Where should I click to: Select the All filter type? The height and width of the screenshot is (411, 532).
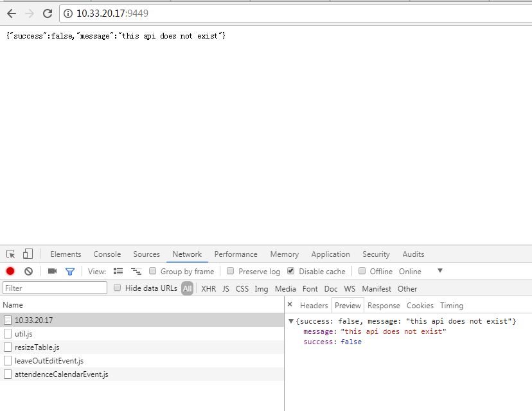(x=187, y=288)
